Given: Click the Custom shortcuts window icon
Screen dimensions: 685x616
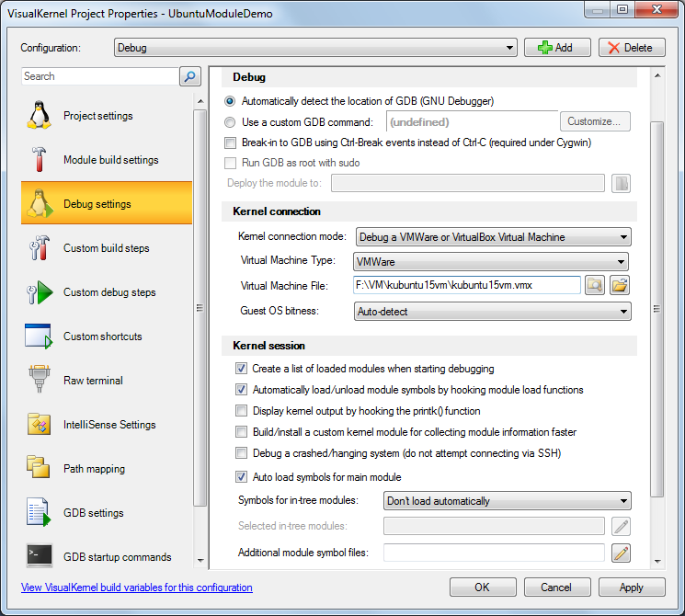Looking at the screenshot, I should point(39,336).
